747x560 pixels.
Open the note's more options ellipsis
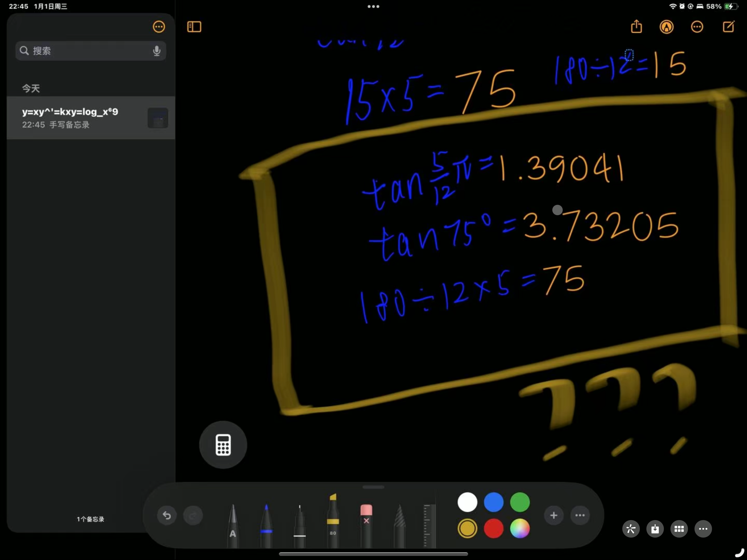click(x=697, y=27)
